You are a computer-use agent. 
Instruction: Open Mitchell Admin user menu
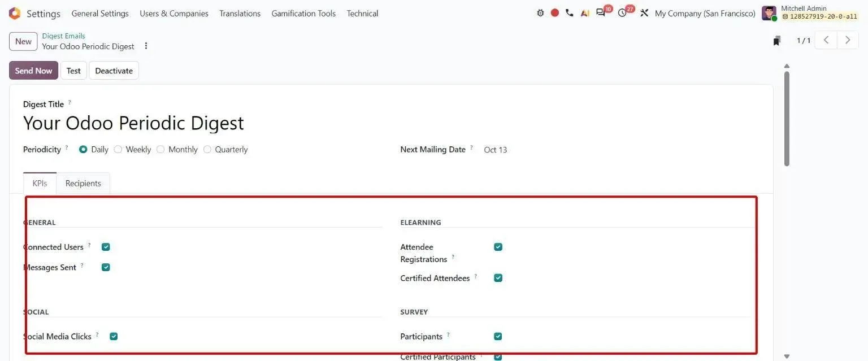click(810, 13)
